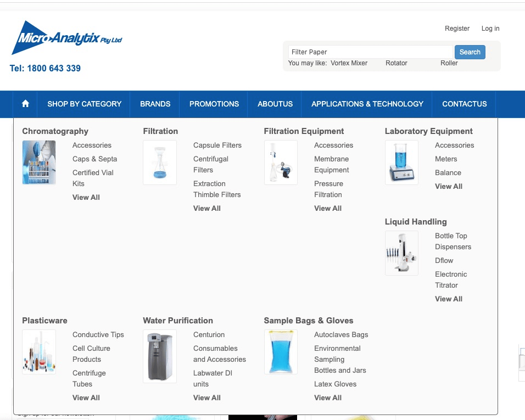Viewport: 525px width, 420px height.
Task: View All under Plasticware
Action: coord(86,398)
